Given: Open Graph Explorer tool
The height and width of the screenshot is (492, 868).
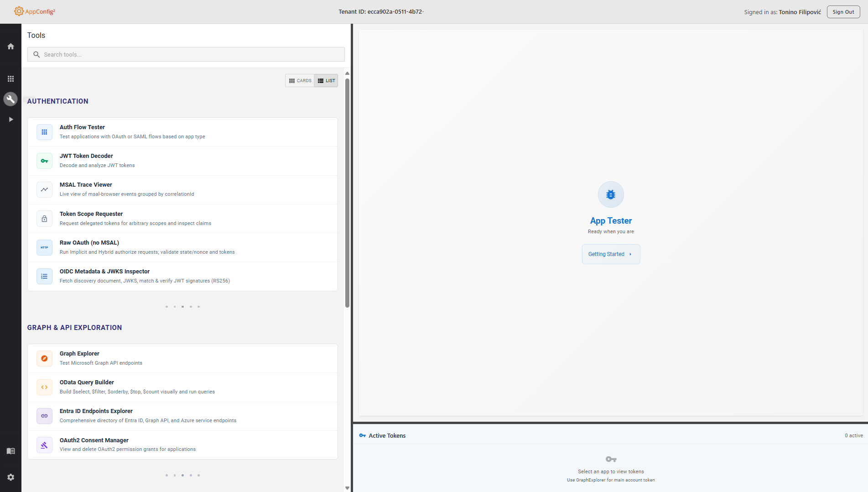Looking at the screenshot, I should 182,358.
